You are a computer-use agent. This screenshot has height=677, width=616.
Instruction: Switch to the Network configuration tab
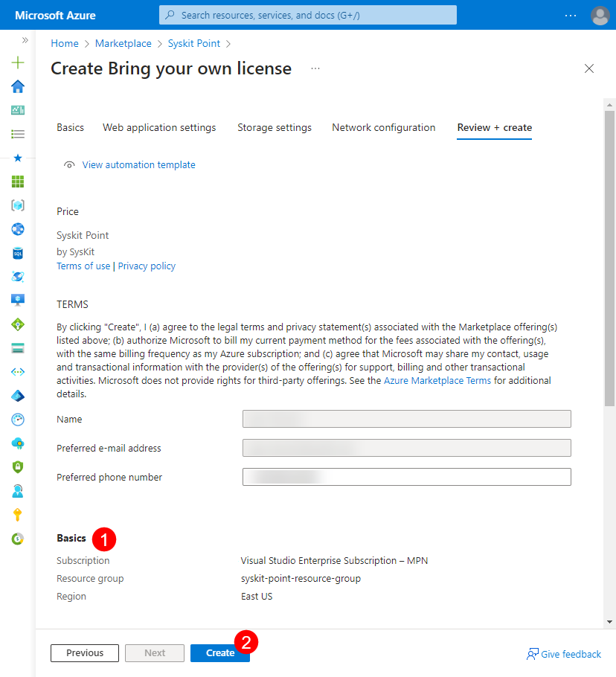(383, 127)
